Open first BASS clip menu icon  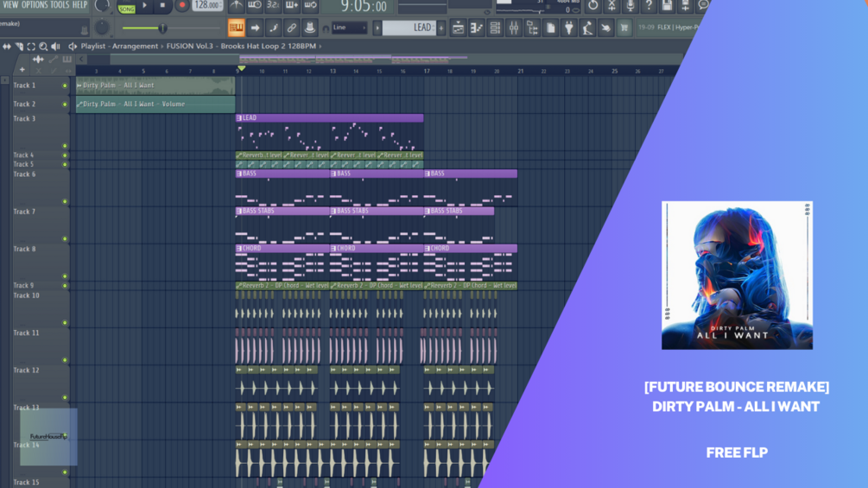point(239,174)
